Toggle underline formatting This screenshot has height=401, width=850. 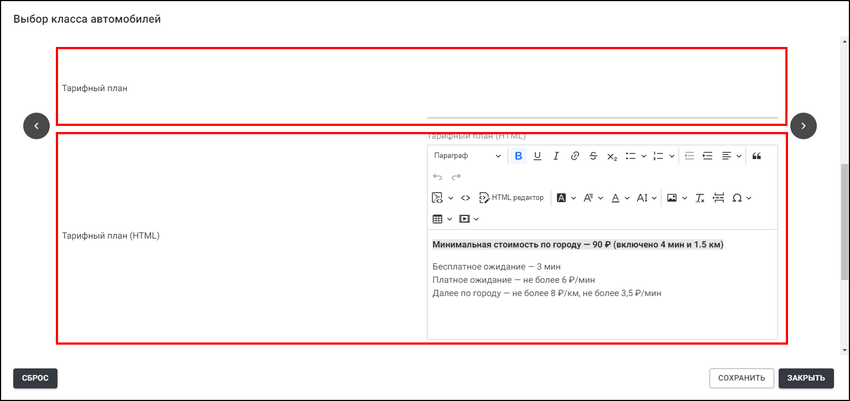(x=537, y=156)
